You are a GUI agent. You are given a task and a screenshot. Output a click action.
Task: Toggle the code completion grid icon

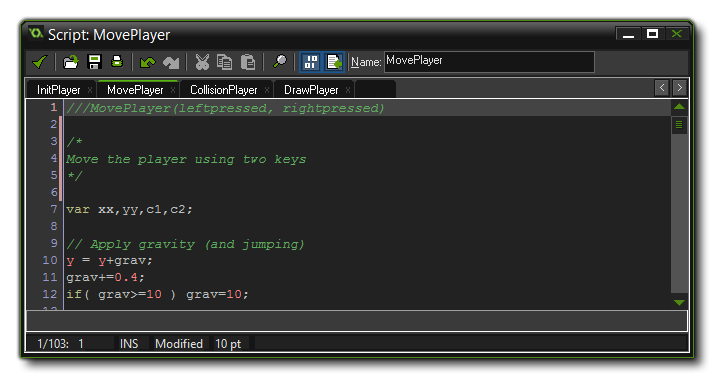(x=311, y=62)
